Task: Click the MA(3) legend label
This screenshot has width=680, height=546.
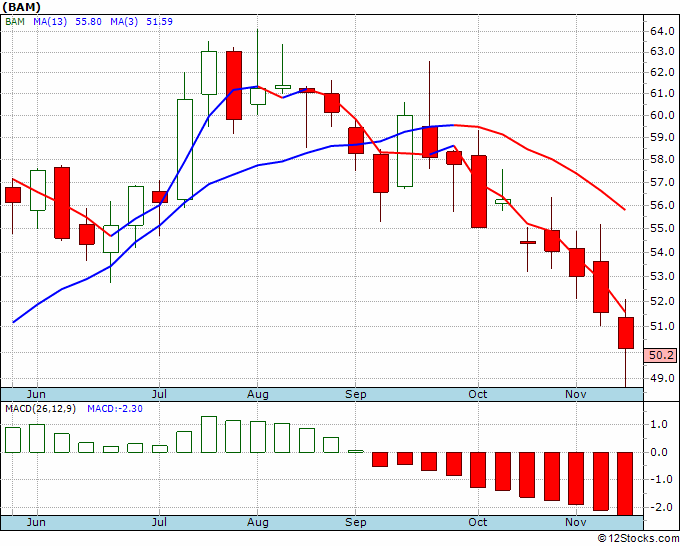Action: 124,21
